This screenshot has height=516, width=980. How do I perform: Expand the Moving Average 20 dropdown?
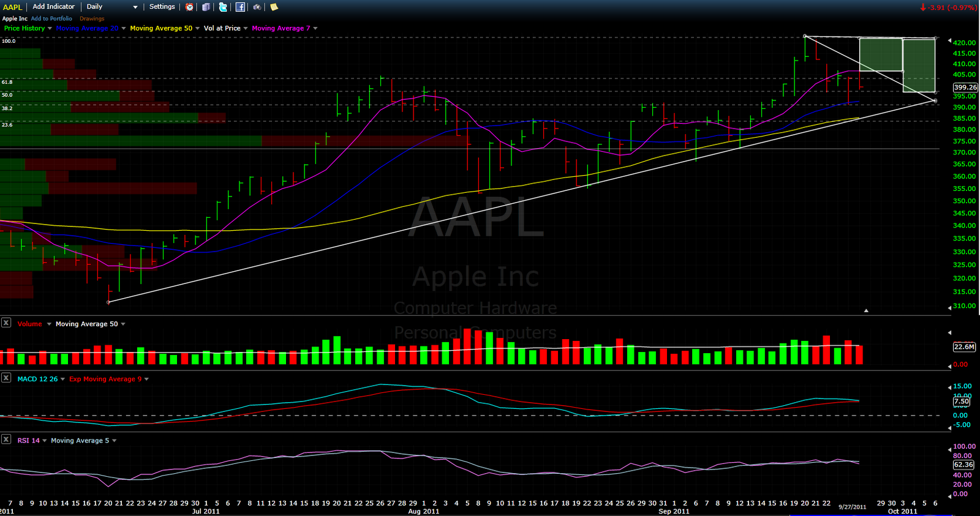tap(124, 28)
